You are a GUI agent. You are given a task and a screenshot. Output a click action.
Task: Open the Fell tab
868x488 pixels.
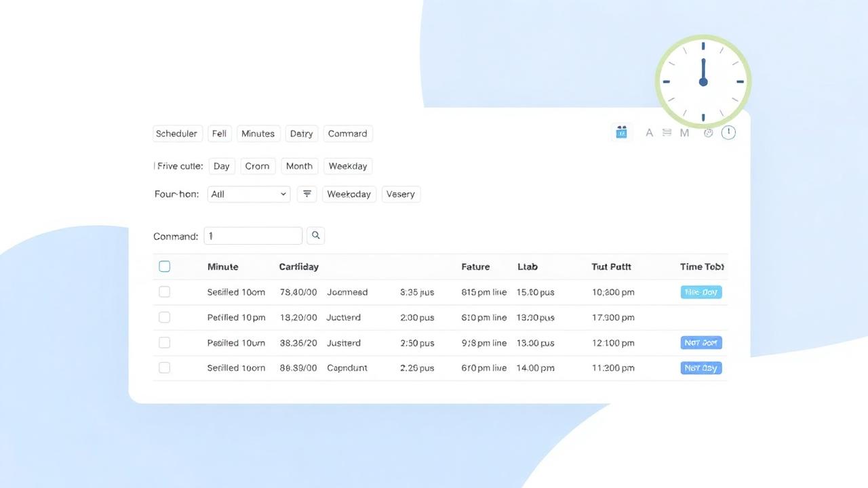[219, 134]
